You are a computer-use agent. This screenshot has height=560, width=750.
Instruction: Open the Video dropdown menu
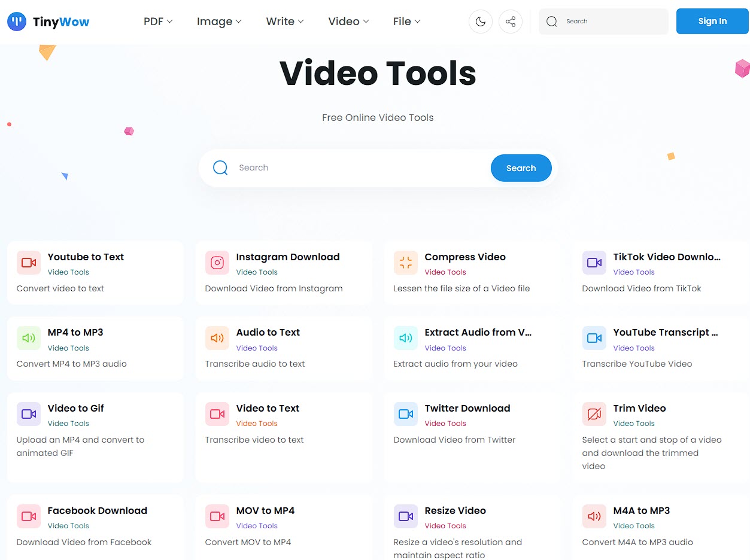348,22
